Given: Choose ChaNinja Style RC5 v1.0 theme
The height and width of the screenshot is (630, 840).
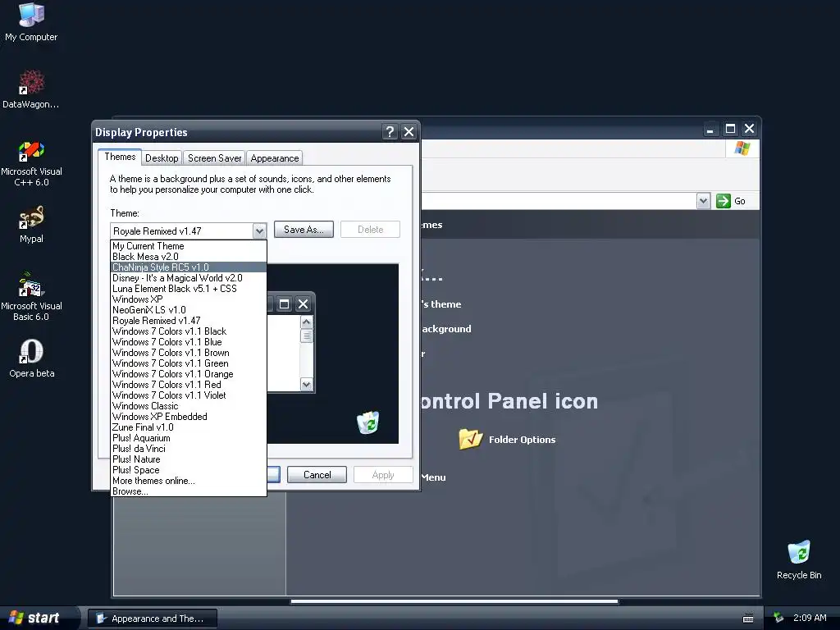Looking at the screenshot, I should point(189,267).
